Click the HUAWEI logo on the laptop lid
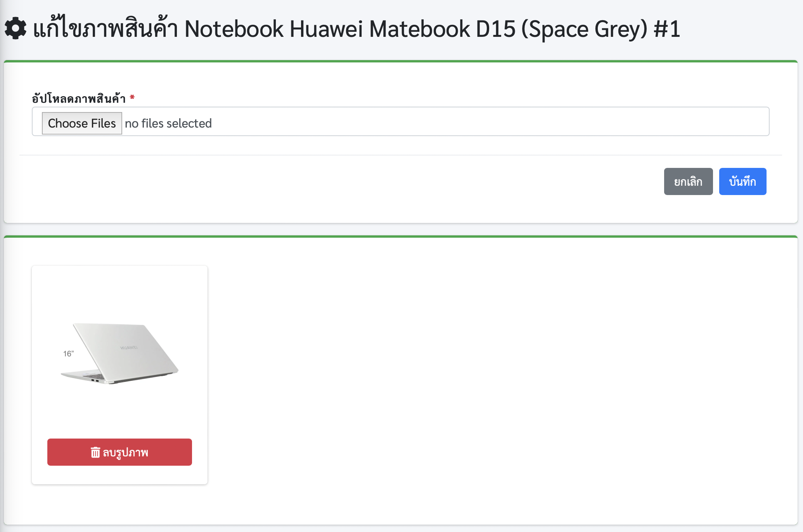 point(129,348)
